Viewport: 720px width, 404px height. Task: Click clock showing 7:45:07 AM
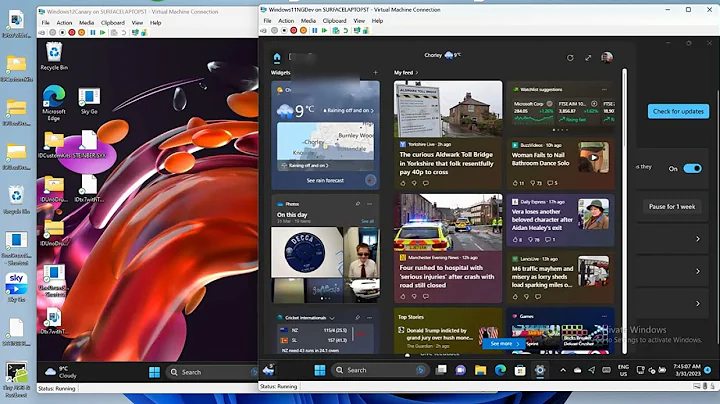[x=687, y=370]
